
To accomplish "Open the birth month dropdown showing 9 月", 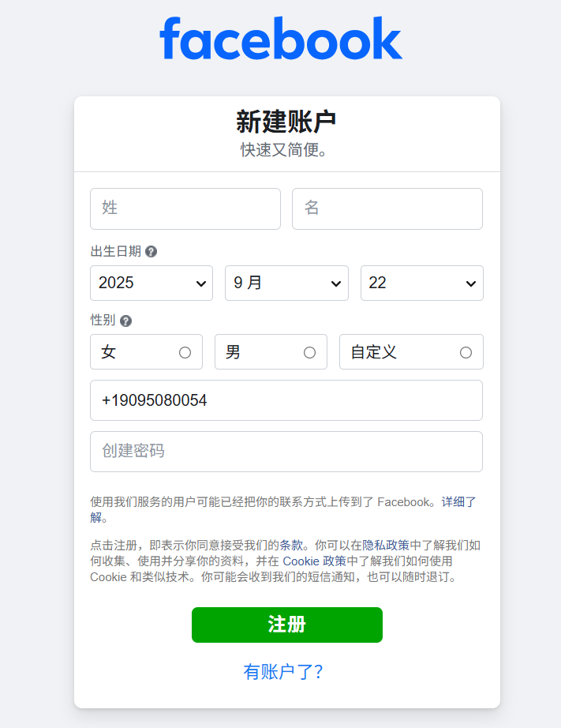I will click(286, 283).
